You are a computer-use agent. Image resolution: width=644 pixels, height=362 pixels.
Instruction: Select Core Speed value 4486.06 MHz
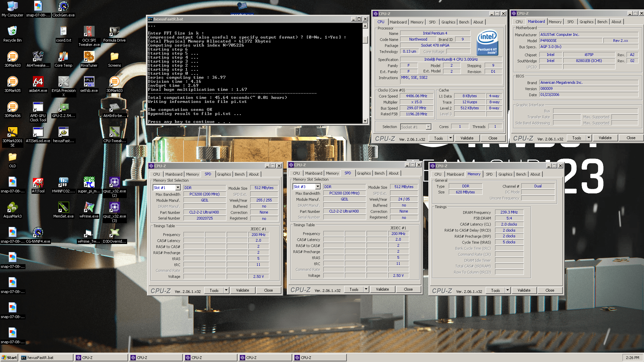pos(416,96)
